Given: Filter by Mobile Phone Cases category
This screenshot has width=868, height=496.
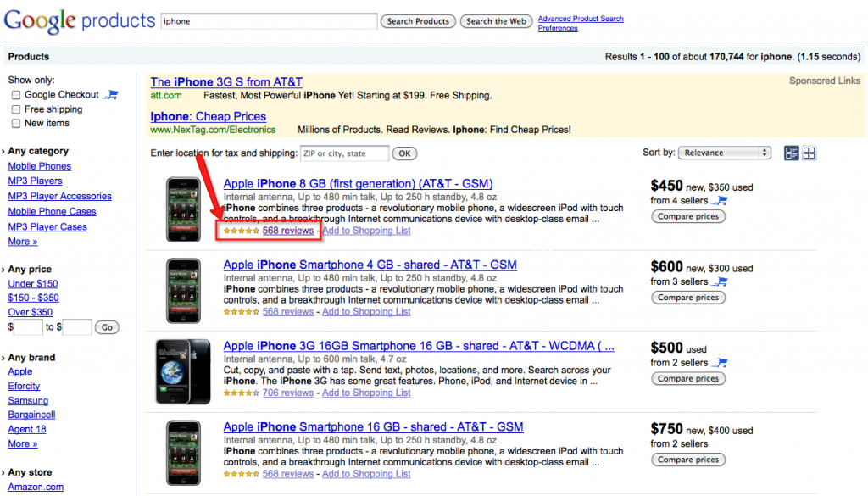Looking at the screenshot, I should click(x=52, y=211).
